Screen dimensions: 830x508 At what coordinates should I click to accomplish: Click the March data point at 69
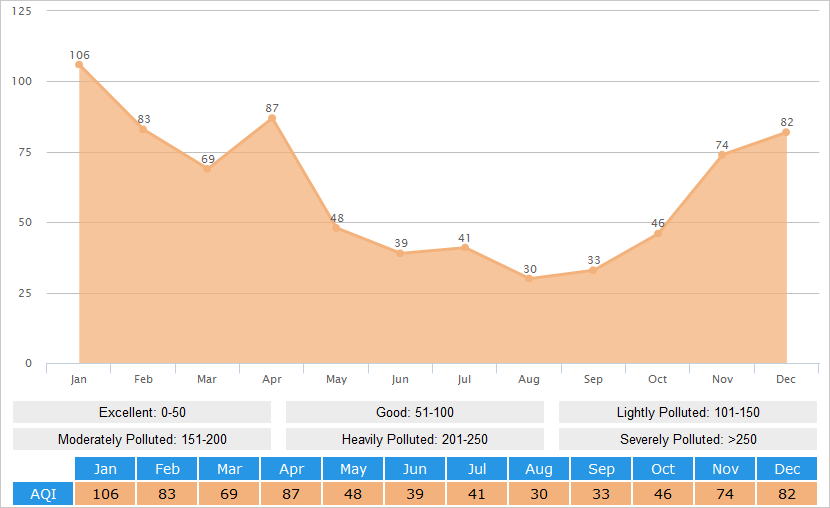pos(207,169)
